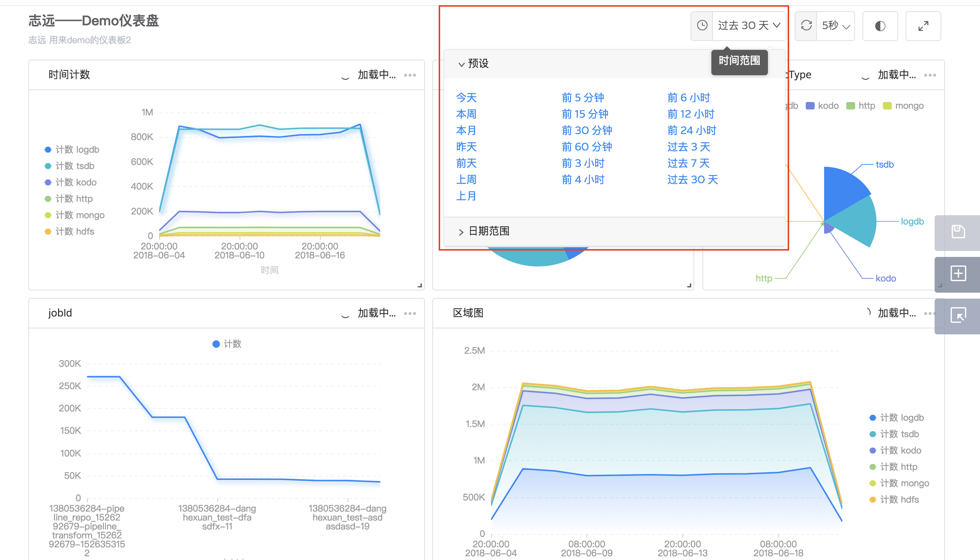Toggle 计数 mongo series in 时间计数 legend
The image size is (980, 560).
(x=74, y=215)
